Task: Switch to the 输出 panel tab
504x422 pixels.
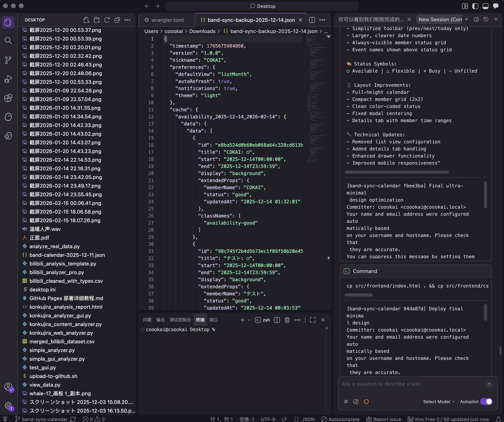Action: 160,320
